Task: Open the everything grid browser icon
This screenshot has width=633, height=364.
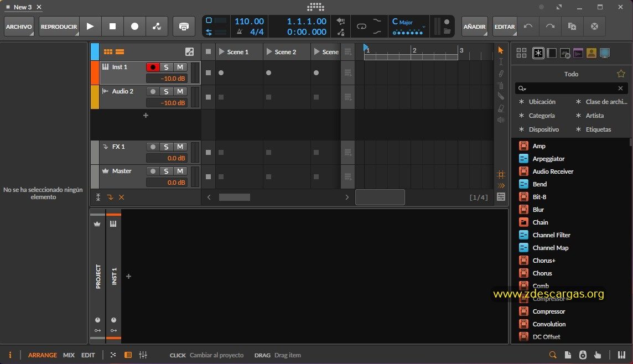Action: click(522, 53)
